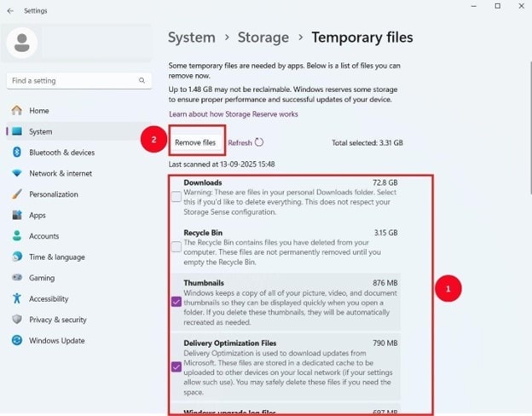Viewport: 532px width, 416px height.
Task: Open the user profile avatar
Action: coord(22,43)
